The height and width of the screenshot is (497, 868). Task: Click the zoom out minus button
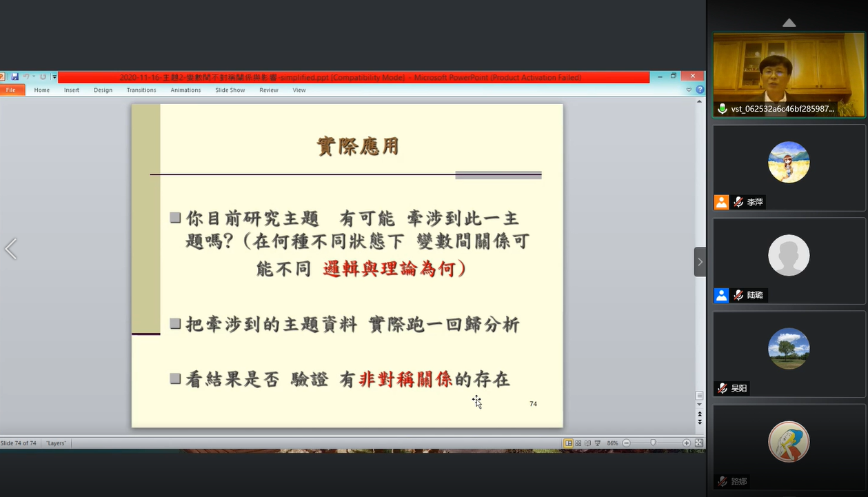coord(626,443)
